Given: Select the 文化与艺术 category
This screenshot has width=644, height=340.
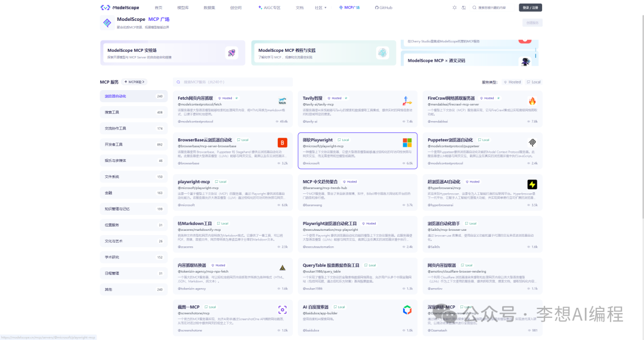Looking at the screenshot, I should click(134, 241).
